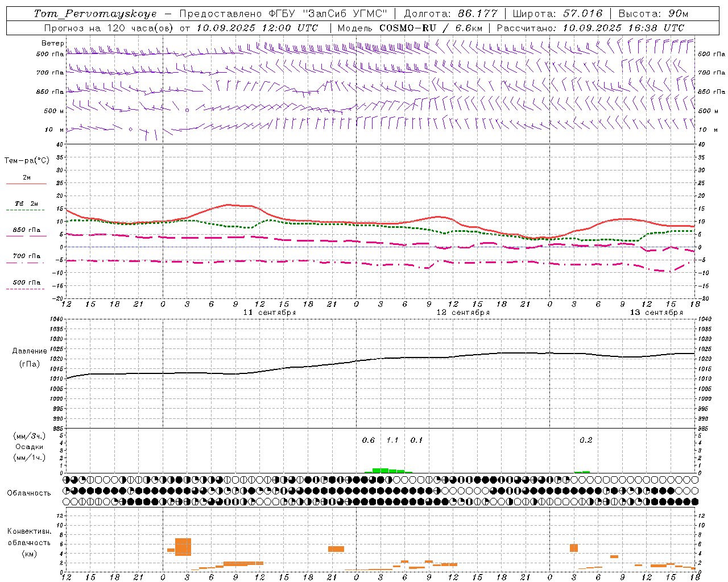728x582 pixels.
Task: Click the (мм/3ч.) precipitation unit label
Action: [30, 436]
